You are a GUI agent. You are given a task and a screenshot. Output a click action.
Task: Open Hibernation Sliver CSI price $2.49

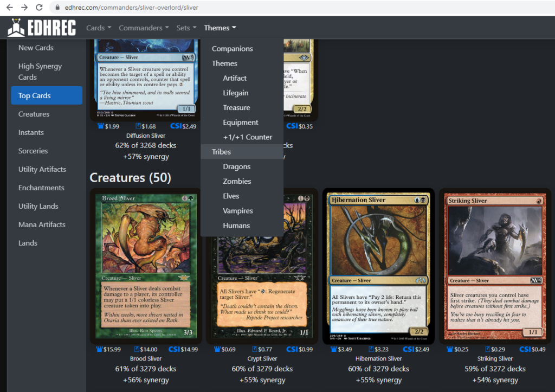tap(416, 349)
